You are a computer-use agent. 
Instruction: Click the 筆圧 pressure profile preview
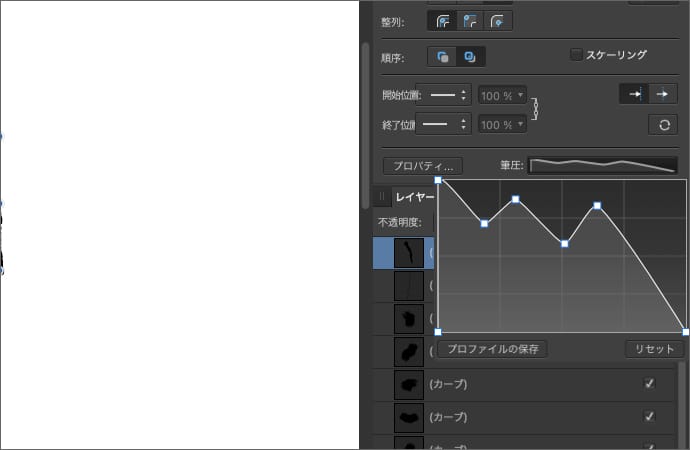(602, 165)
